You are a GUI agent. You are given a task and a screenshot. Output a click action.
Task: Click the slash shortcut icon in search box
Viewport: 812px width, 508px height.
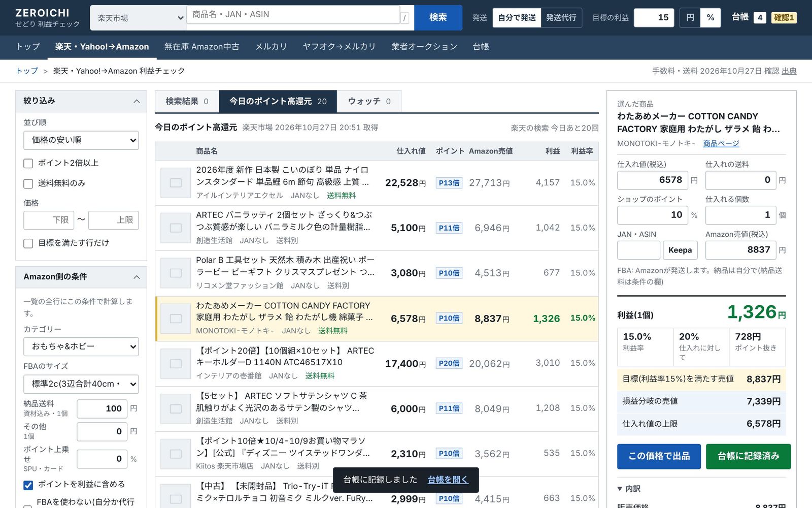point(404,18)
